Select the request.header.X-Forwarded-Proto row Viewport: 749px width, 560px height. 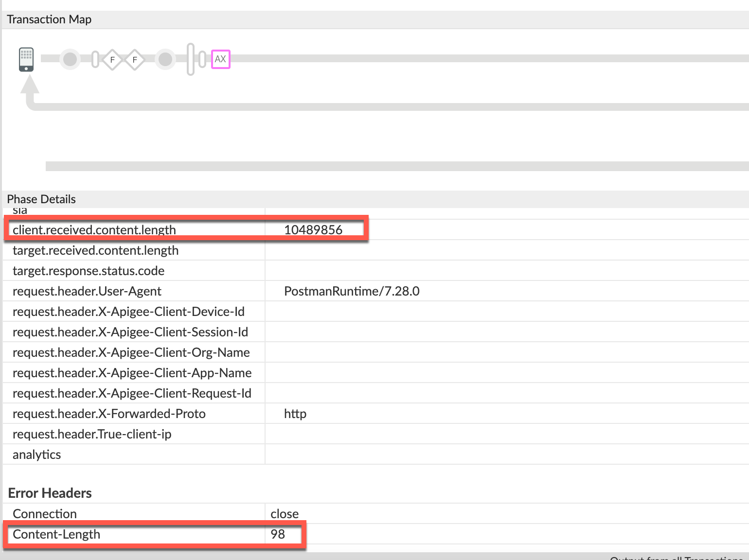click(109, 414)
